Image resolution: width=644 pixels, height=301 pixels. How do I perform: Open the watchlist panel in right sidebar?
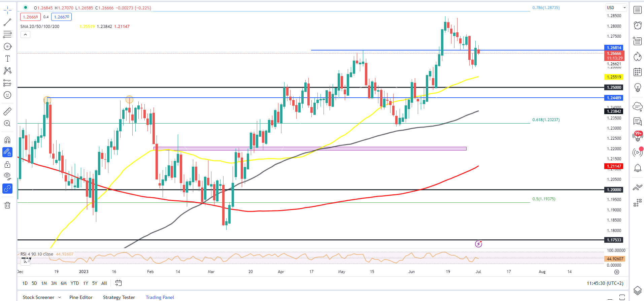click(x=638, y=10)
